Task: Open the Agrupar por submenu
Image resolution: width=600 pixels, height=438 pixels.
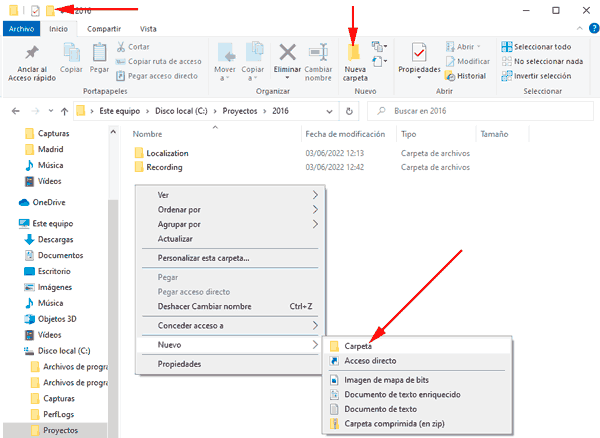Action: pos(230,224)
